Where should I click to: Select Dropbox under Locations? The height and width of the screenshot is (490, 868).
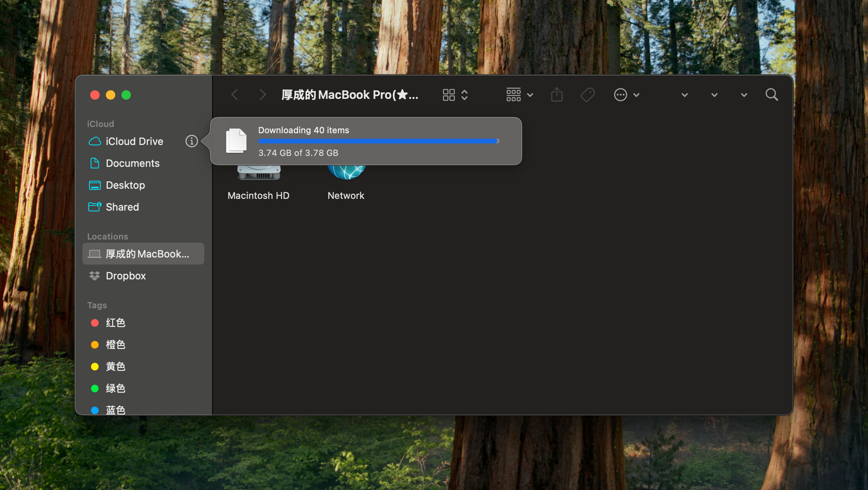[125, 275]
